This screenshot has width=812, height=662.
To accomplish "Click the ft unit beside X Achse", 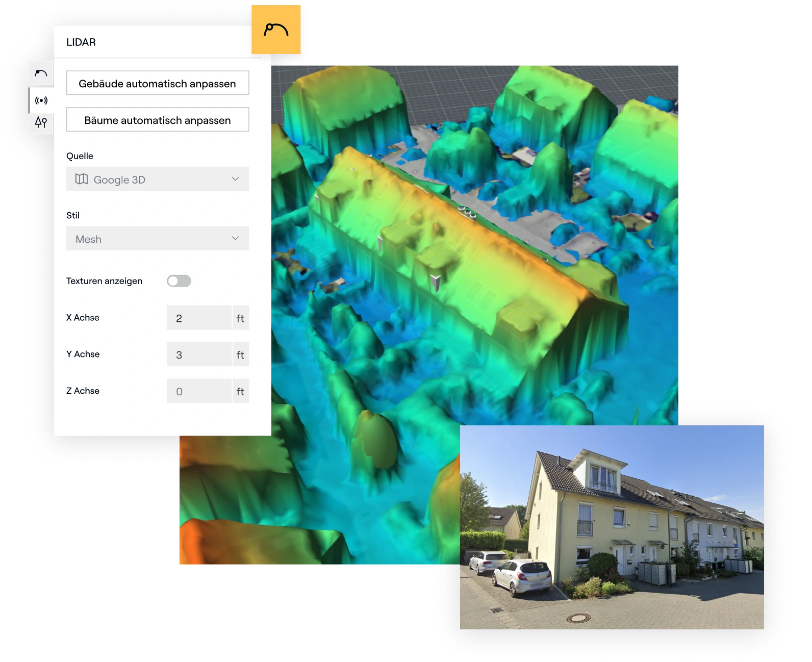I will (x=241, y=318).
